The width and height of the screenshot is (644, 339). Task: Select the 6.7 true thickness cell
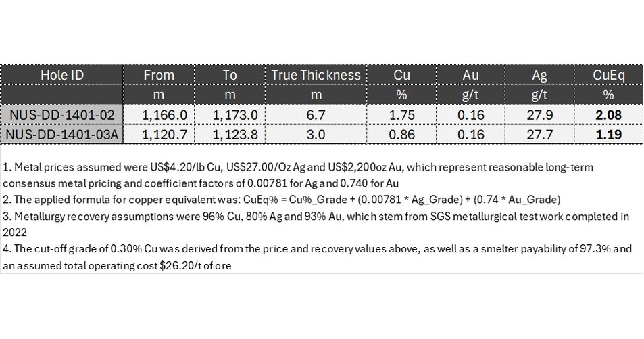316,116
